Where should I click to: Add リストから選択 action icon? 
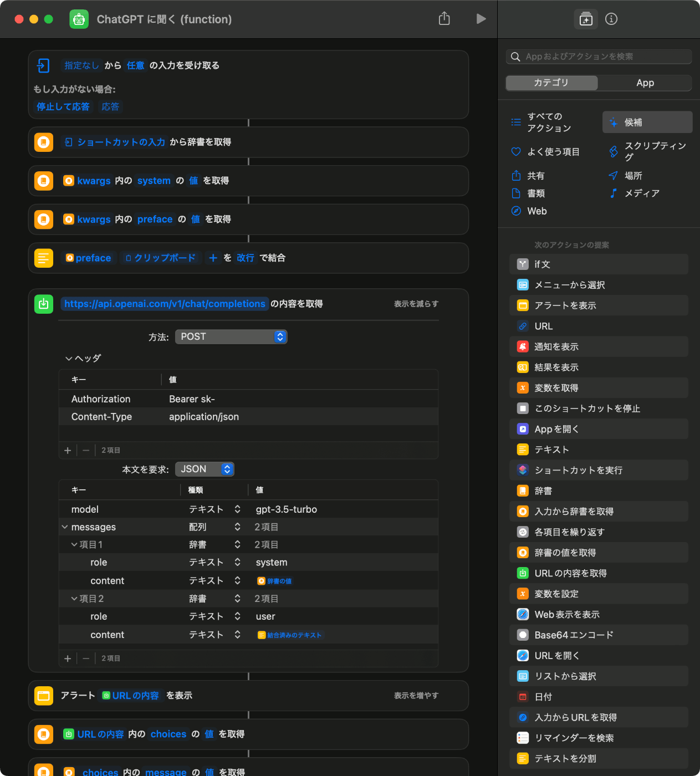coord(523,676)
